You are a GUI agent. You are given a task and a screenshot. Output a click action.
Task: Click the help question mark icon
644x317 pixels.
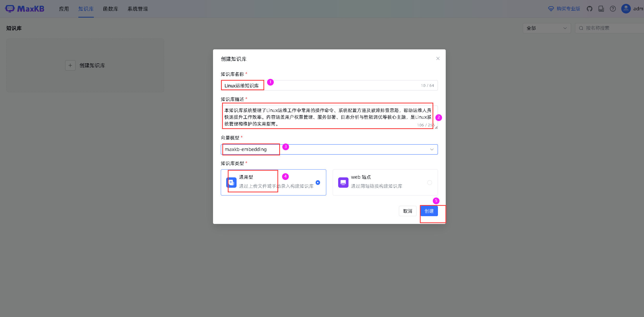click(613, 9)
